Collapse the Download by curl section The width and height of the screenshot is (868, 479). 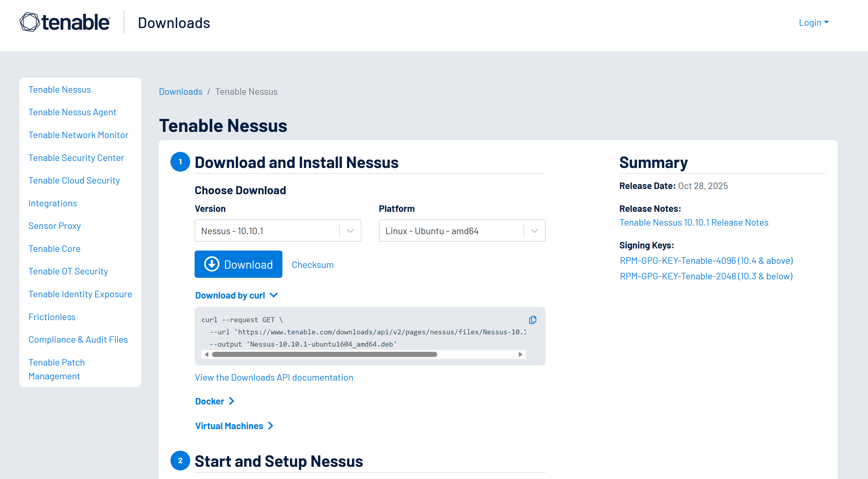point(236,295)
